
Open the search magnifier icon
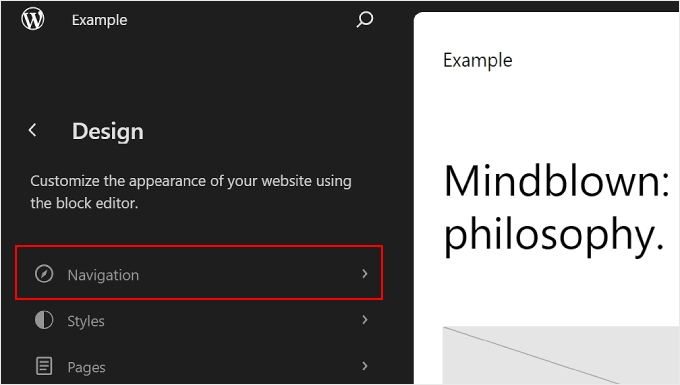tap(364, 20)
